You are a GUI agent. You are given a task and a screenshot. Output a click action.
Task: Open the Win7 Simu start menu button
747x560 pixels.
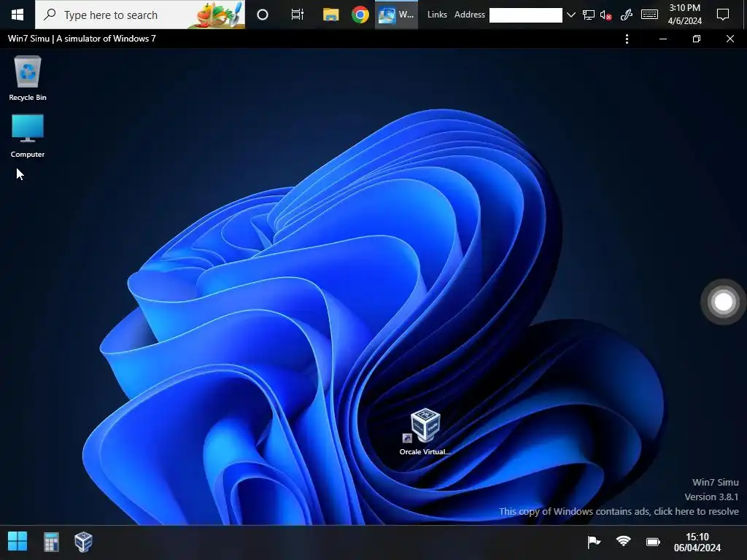pyautogui.click(x=18, y=542)
